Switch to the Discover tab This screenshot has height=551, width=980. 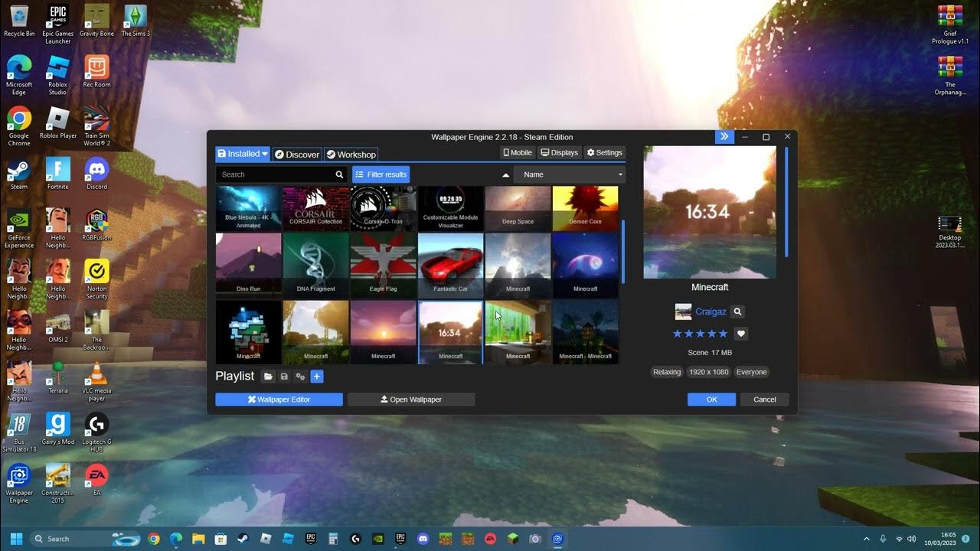[x=297, y=155]
